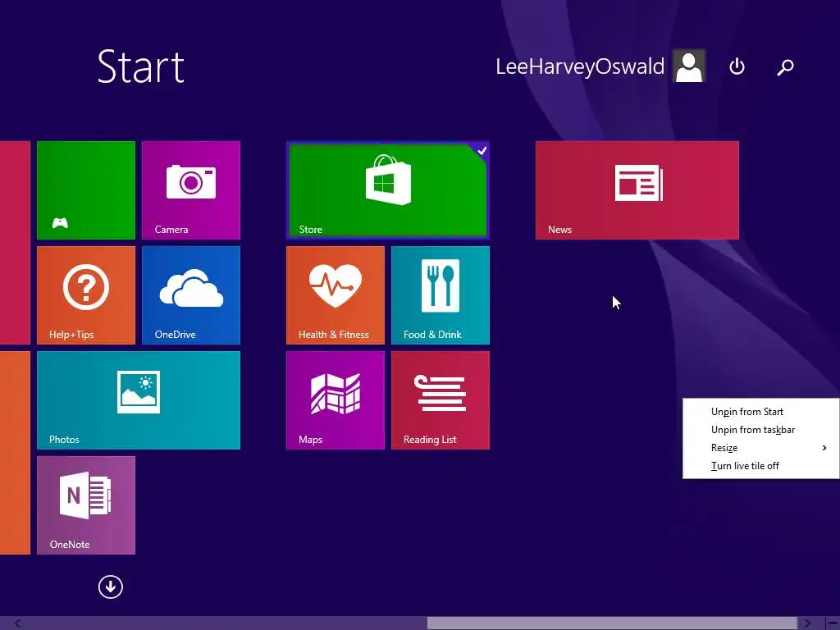Image resolution: width=840 pixels, height=630 pixels.
Task: Show all apps with down arrow
Action: click(111, 587)
